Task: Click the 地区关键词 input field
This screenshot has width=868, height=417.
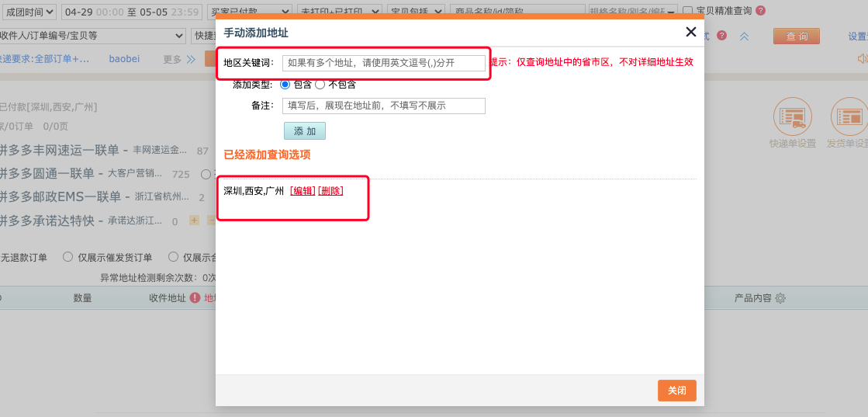Action: click(x=384, y=63)
